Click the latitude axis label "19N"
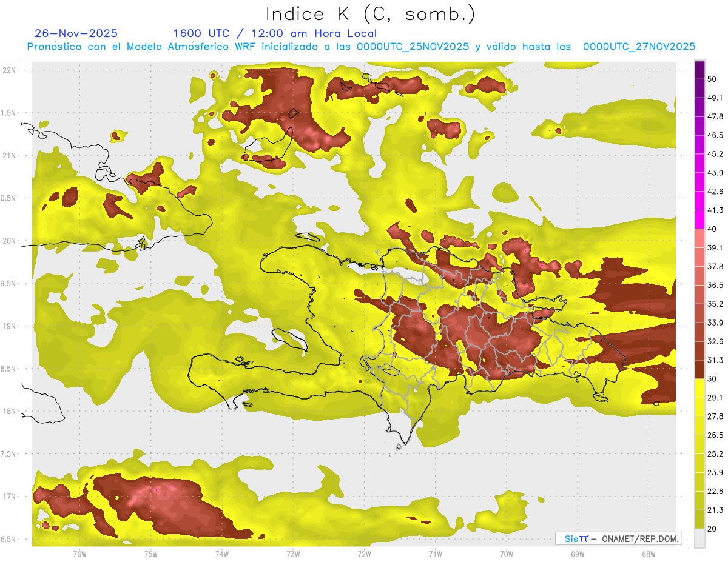728x562 pixels. click(x=9, y=326)
